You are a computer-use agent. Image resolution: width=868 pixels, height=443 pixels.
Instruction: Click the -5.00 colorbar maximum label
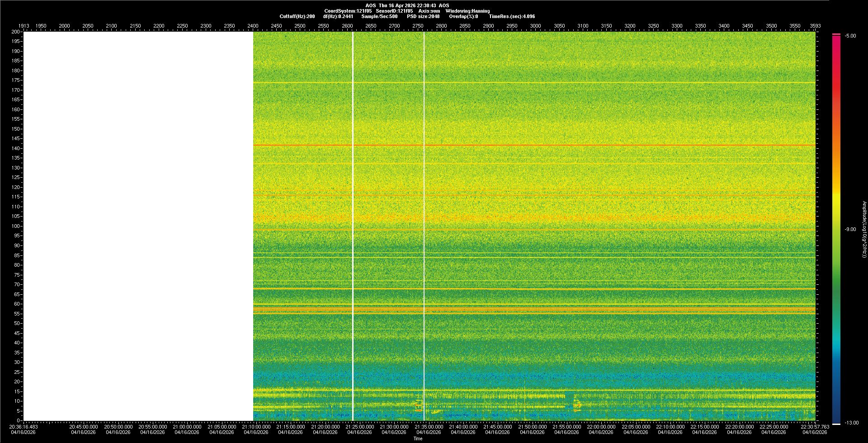click(850, 36)
